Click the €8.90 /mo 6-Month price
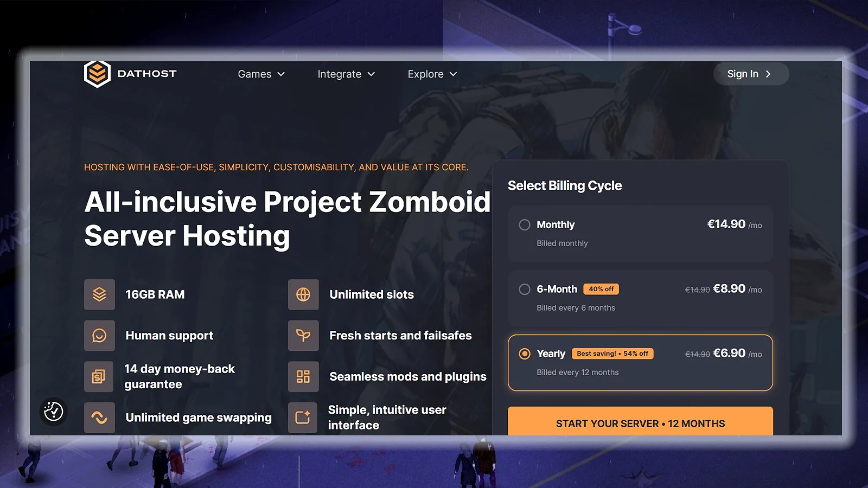This screenshot has height=488, width=868. click(x=737, y=289)
